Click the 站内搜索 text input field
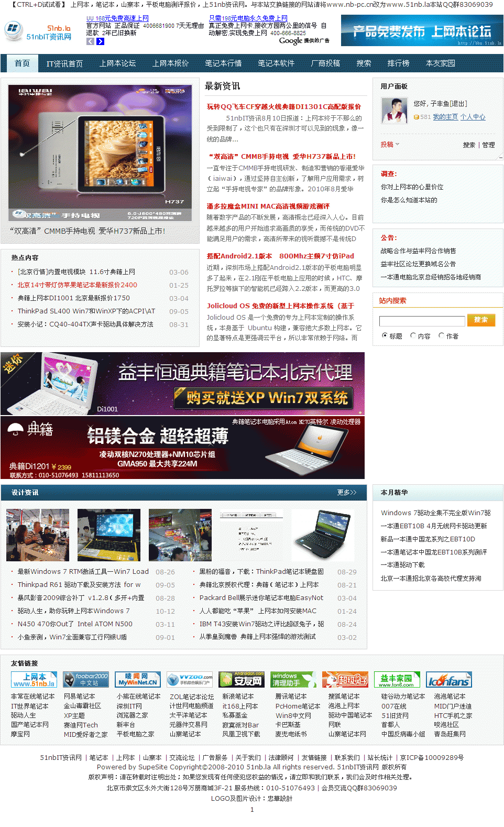Screen dimensions: 504x827 (x=422, y=321)
